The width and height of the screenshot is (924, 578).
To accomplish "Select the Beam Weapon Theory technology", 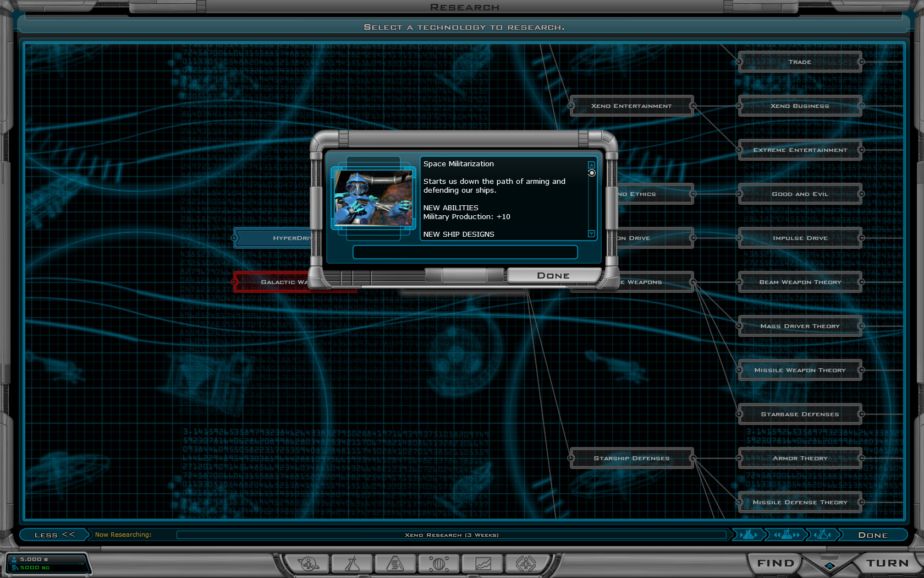I will click(800, 282).
